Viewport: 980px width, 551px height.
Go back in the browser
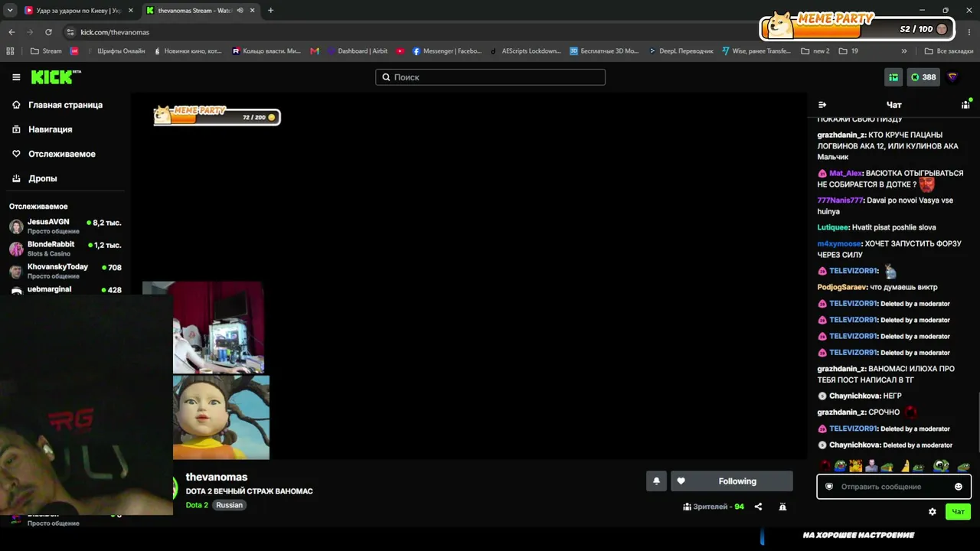11,32
